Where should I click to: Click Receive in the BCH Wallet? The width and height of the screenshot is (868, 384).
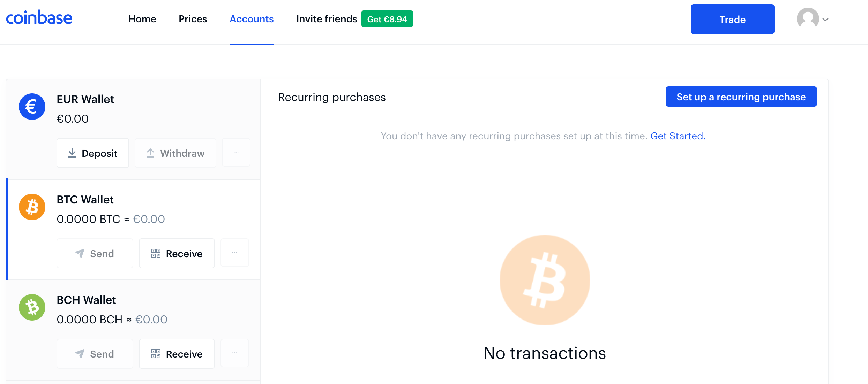pos(177,354)
